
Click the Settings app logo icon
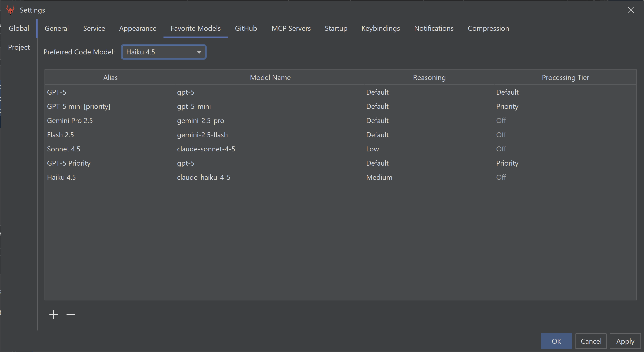click(x=10, y=10)
